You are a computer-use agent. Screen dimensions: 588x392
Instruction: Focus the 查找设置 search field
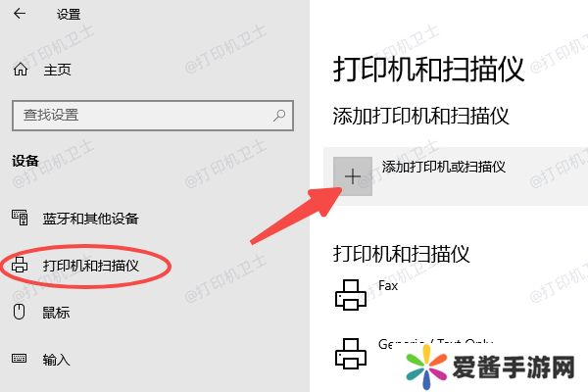(153, 116)
